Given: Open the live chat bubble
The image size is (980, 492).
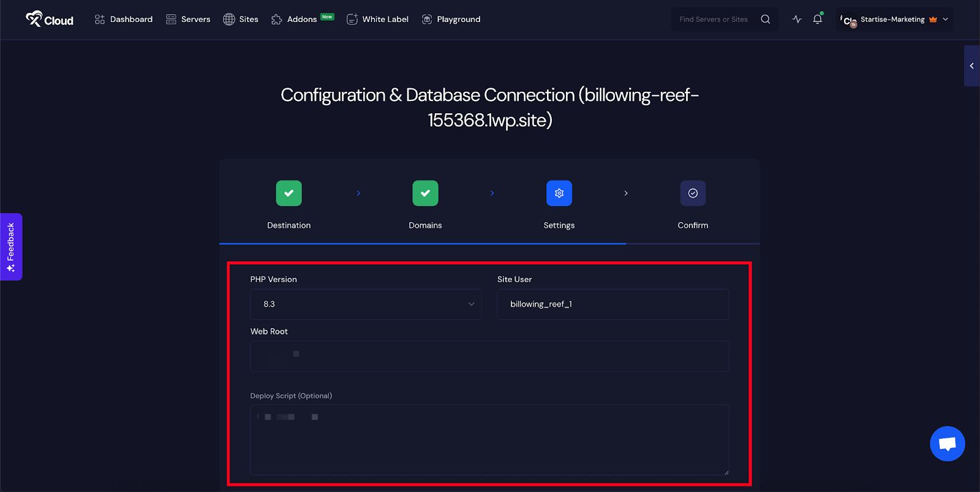Looking at the screenshot, I should click(947, 444).
